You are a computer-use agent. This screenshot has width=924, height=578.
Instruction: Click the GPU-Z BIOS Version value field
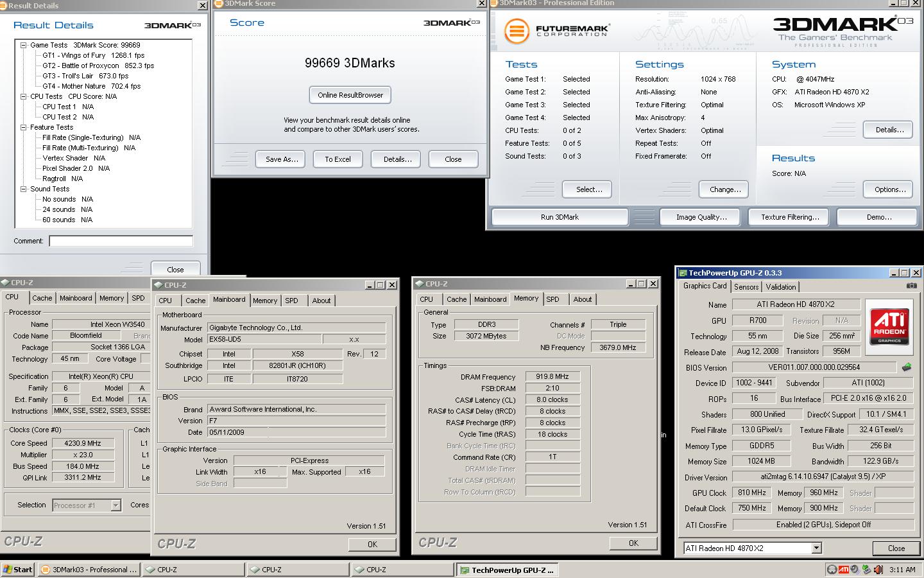pyautogui.click(x=814, y=367)
